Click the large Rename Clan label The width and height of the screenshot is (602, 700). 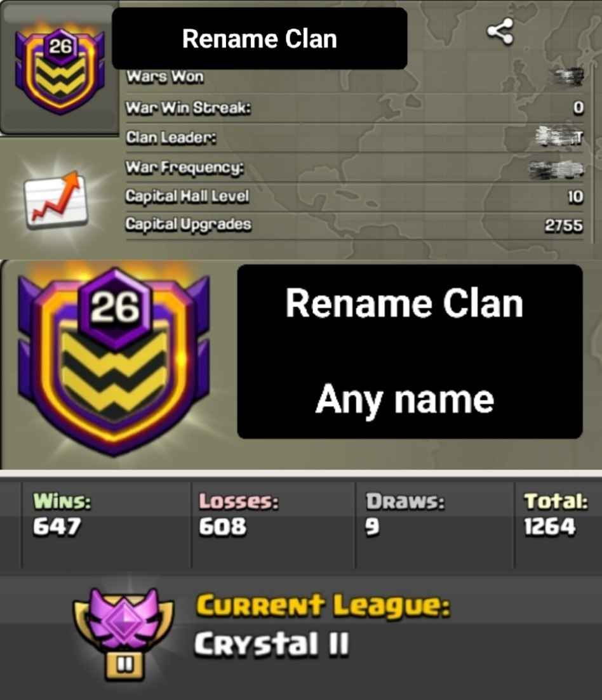pyautogui.click(x=404, y=303)
